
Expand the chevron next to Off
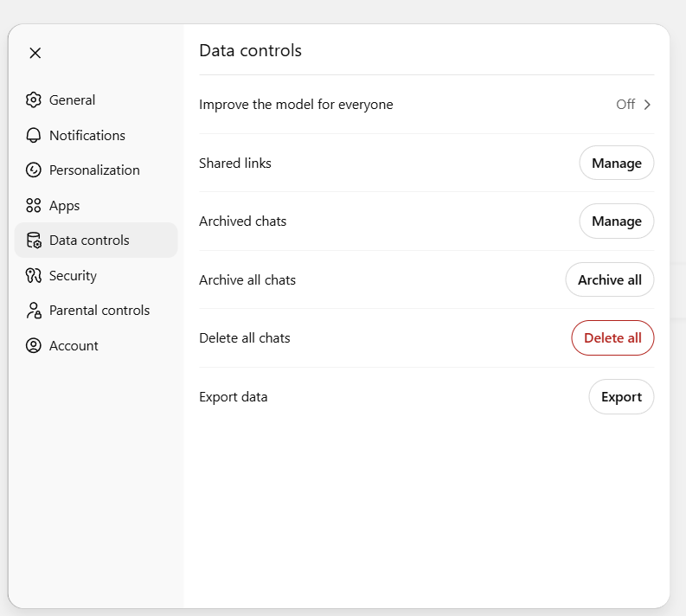pos(647,105)
